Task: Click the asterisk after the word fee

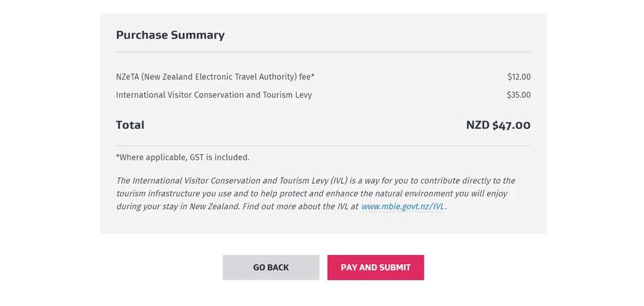Action: click(x=313, y=76)
